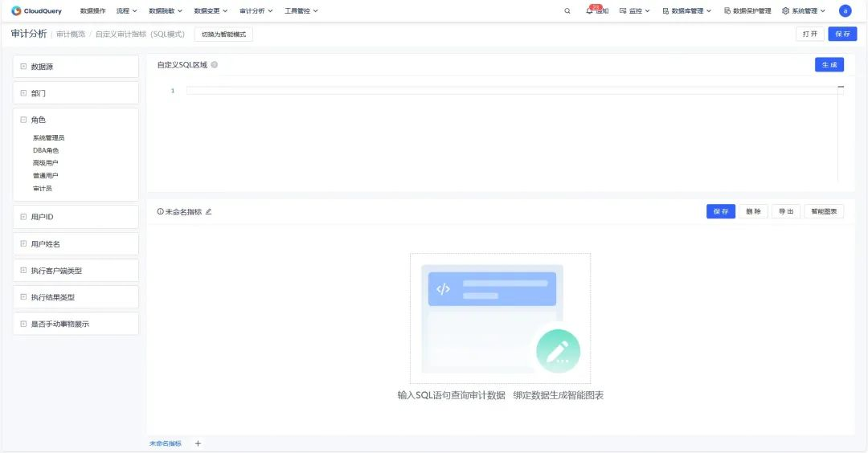Click the 生成 button
This screenshot has height=453, width=868.
[x=829, y=65]
